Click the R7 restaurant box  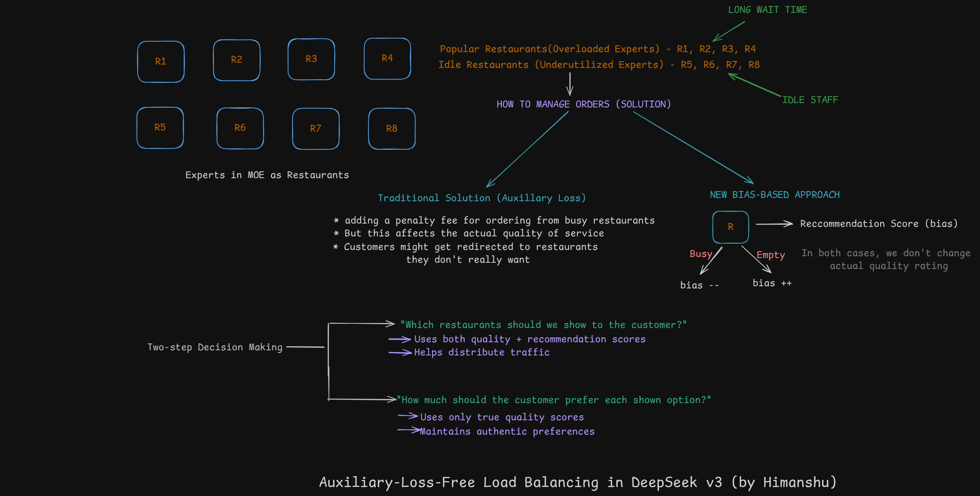pos(315,129)
